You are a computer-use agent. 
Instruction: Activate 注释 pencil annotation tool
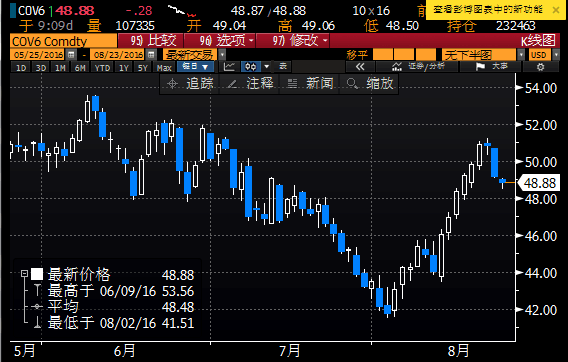click(x=250, y=84)
